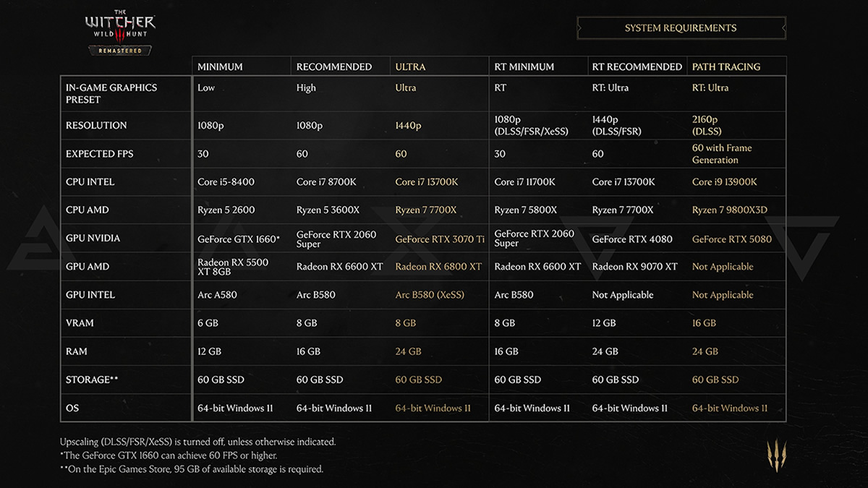
Task: Select the upscaling turned off footnote
Action: [x=198, y=441]
